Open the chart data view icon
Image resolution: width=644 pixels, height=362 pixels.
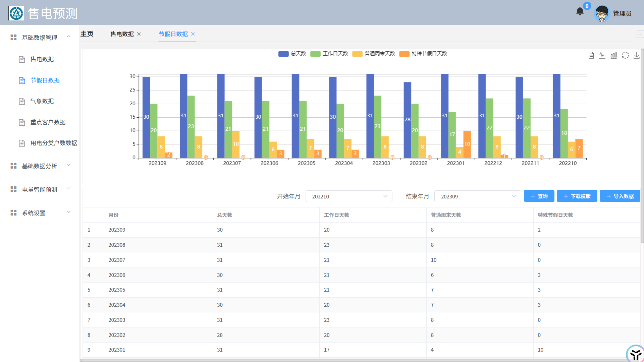[x=591, y=55]
